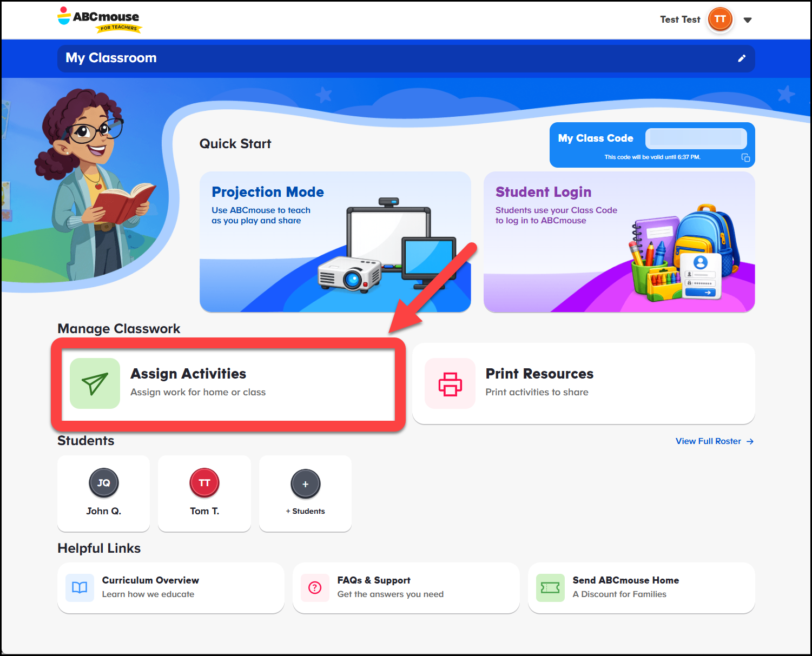Image resolution: width=812 pixels, height=656 pixels.
Task: Click the My Classroom heading
Action: [111, 58]
